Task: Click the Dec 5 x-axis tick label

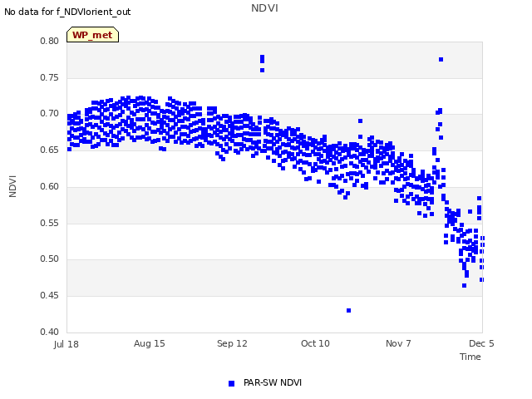Action: coord(481,343)
